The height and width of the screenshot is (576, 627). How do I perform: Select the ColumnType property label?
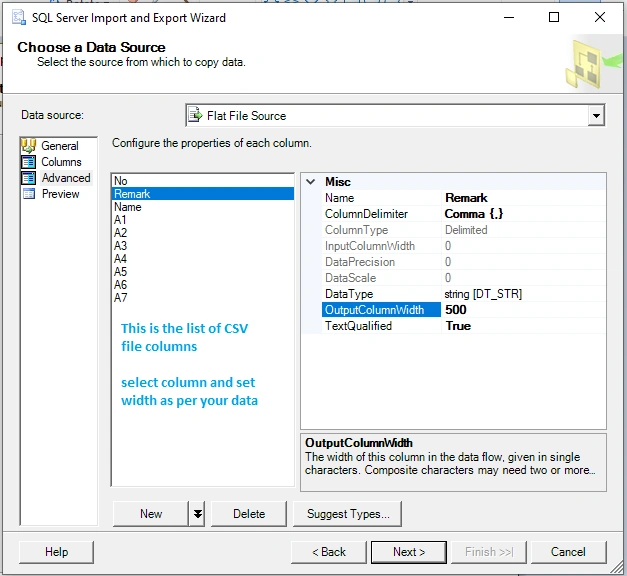[381, 230]
